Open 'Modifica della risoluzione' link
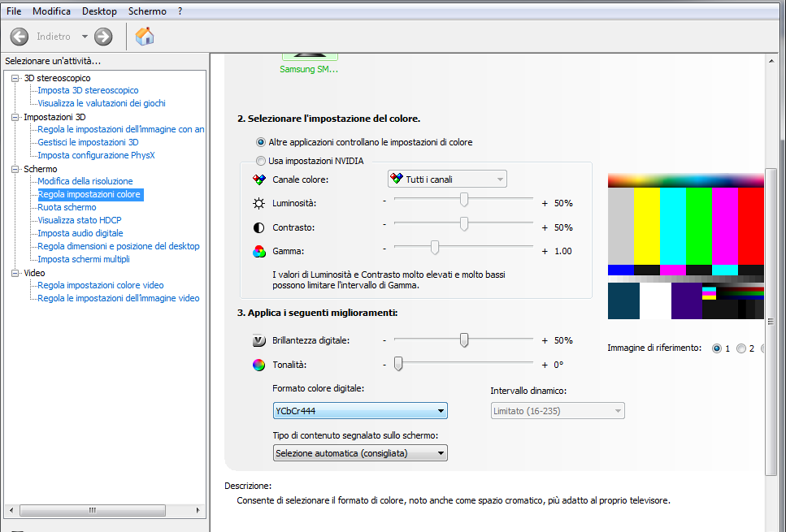 [85, 181]
